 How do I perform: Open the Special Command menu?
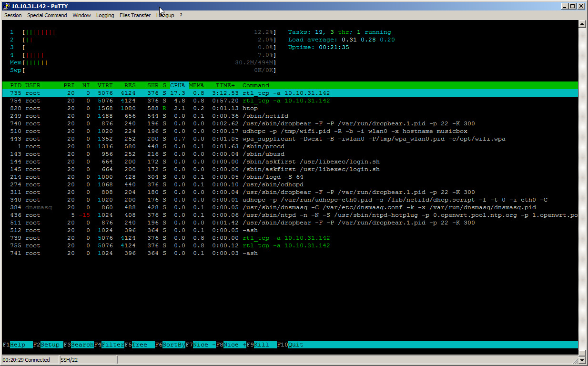(47, 15)
